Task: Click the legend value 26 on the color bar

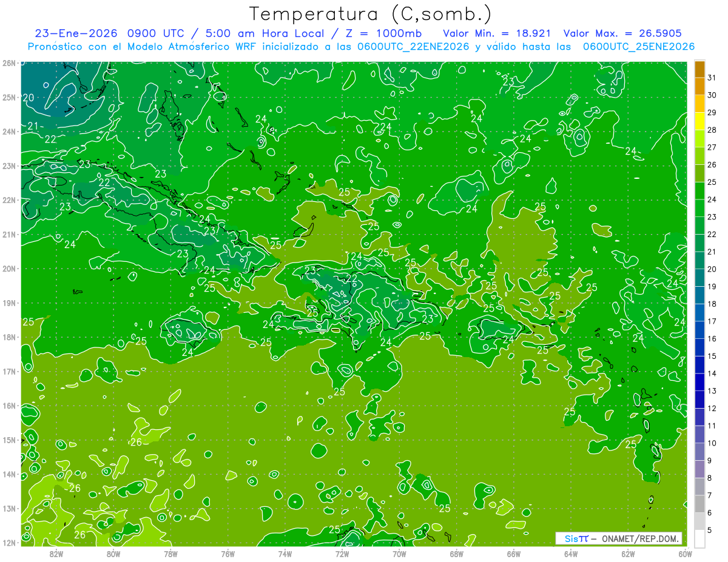Action: [x=712, y=164]
